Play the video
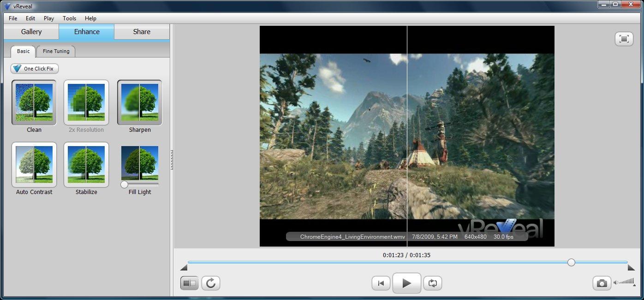Viewport: 644px width, 300px height. pos(407,283)
